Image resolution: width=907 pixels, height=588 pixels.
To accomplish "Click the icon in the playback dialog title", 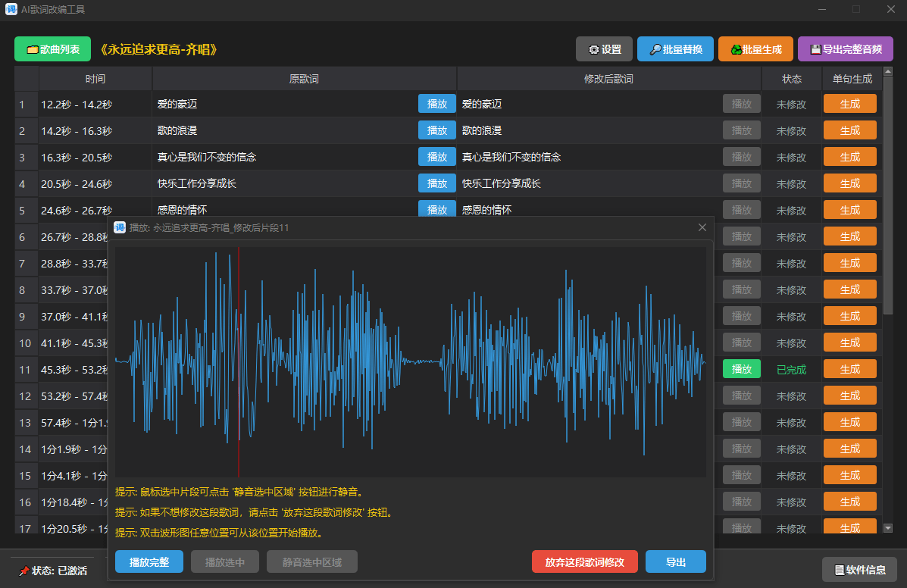I will pos(120,227).
